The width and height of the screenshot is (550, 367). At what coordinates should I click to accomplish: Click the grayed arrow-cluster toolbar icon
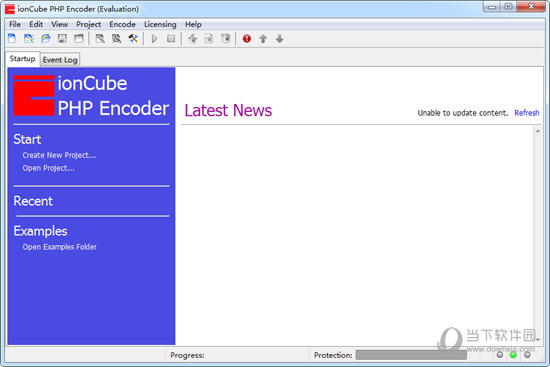[x=192, y=39]
